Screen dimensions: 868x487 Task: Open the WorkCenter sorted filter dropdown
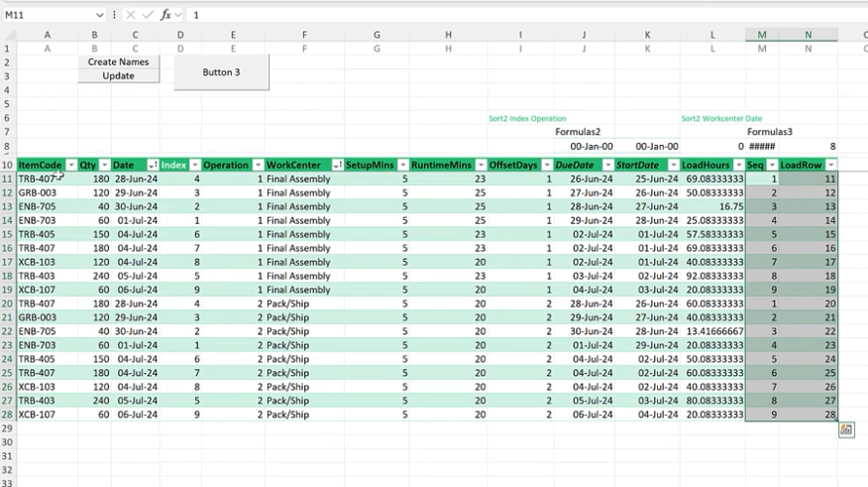click(337, 165)
